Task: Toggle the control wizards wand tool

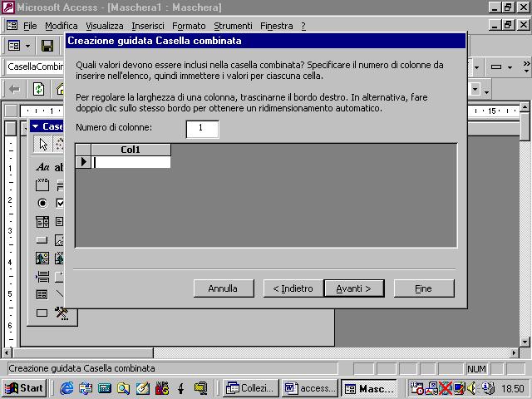Action: [60, 144]
